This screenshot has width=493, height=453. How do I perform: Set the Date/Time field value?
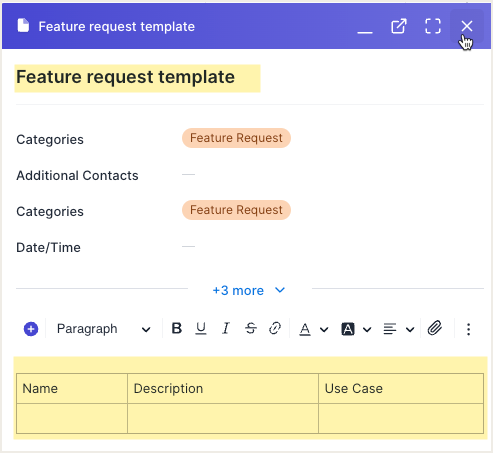[x=188, y=247]
